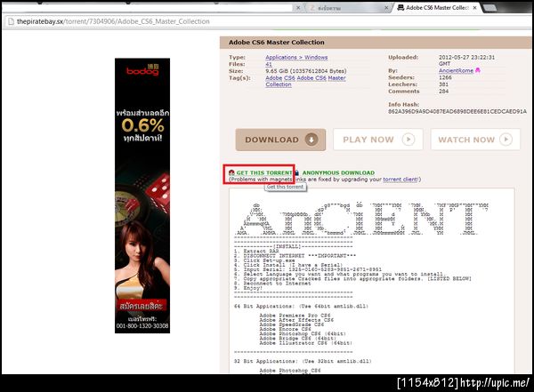Click the Adobe Premiere Pro CS6 line

295,315
